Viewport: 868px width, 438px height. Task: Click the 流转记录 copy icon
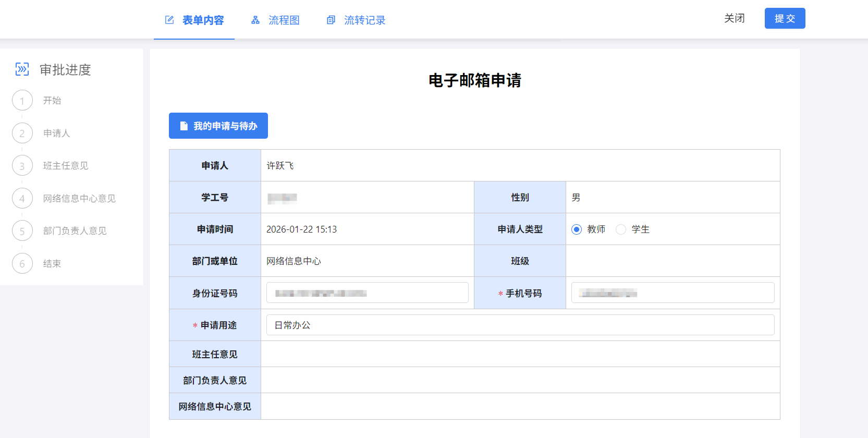[x=331, y=20]
